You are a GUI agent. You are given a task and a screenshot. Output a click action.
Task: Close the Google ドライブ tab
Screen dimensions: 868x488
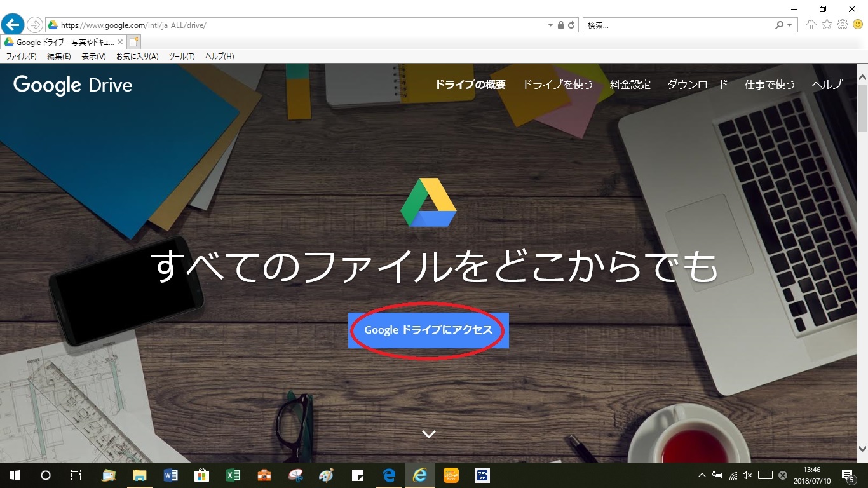[x=120, y=43]
